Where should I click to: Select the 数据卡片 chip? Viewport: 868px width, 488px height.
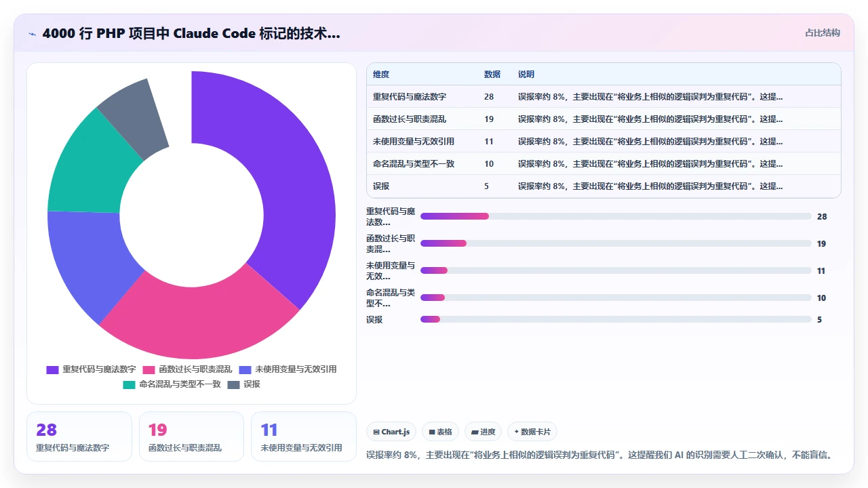(x=532, y=432)
